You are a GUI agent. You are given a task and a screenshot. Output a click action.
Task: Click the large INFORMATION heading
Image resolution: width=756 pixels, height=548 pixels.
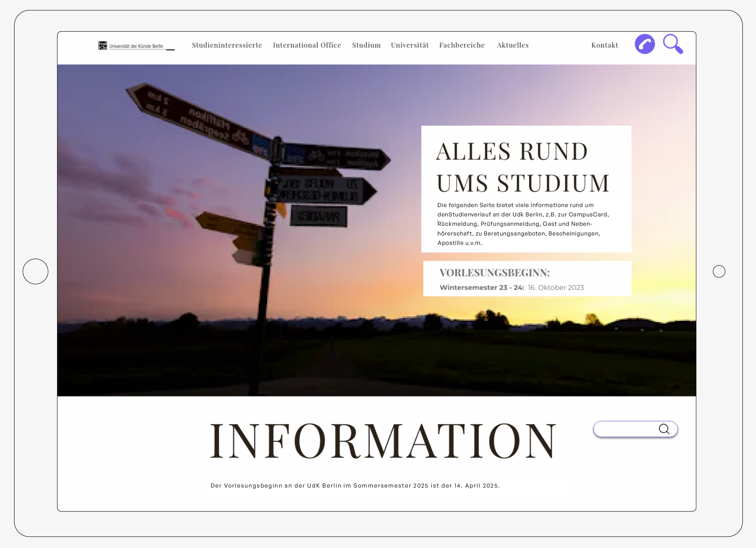click(383, 440)
